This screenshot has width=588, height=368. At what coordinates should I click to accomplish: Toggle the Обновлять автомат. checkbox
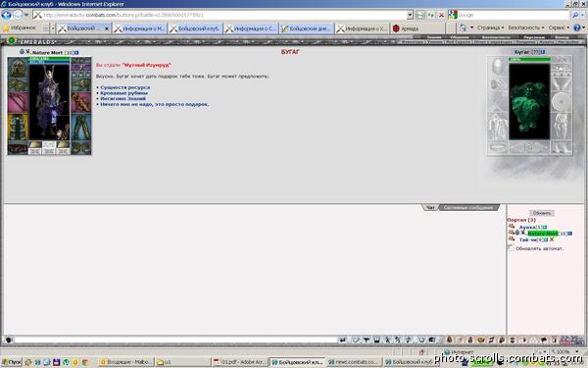point(511,248)
